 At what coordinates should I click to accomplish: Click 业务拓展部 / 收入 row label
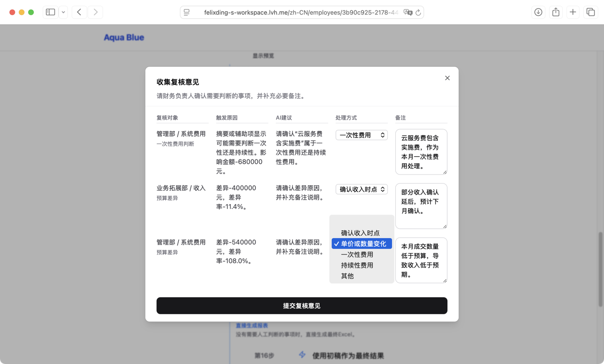(181, 188)
